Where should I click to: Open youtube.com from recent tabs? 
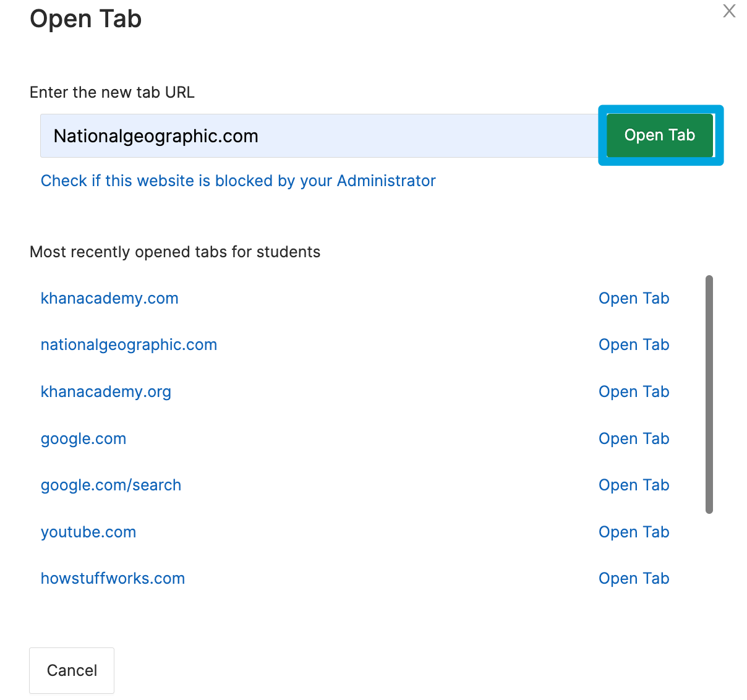(88, 532)
